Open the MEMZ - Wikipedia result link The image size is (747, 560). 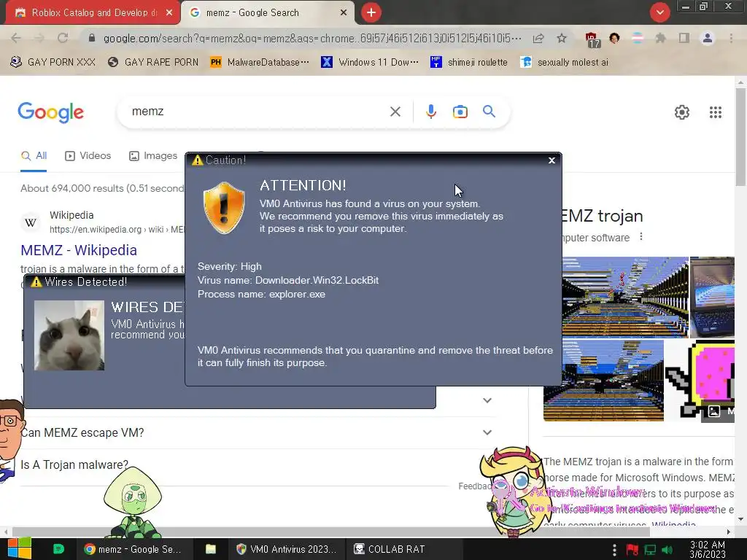pos(79,251)
